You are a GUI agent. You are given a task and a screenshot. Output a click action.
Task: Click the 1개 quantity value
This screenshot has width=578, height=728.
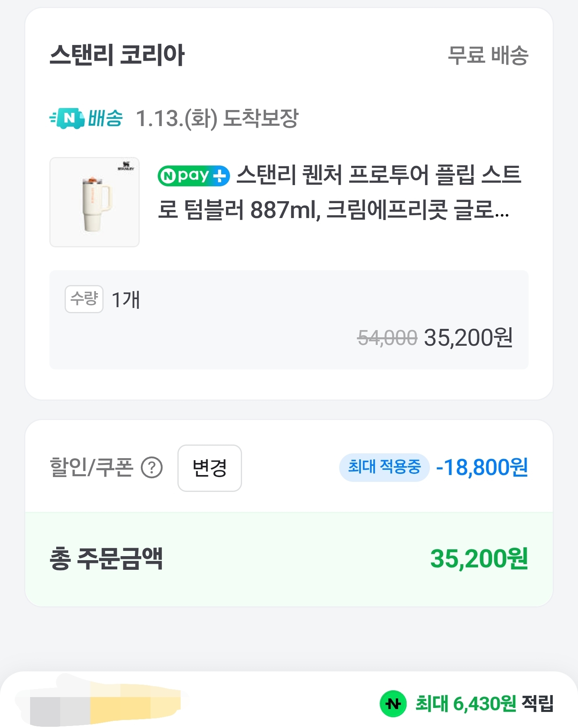pyautogui.click(x=126, y=300)
